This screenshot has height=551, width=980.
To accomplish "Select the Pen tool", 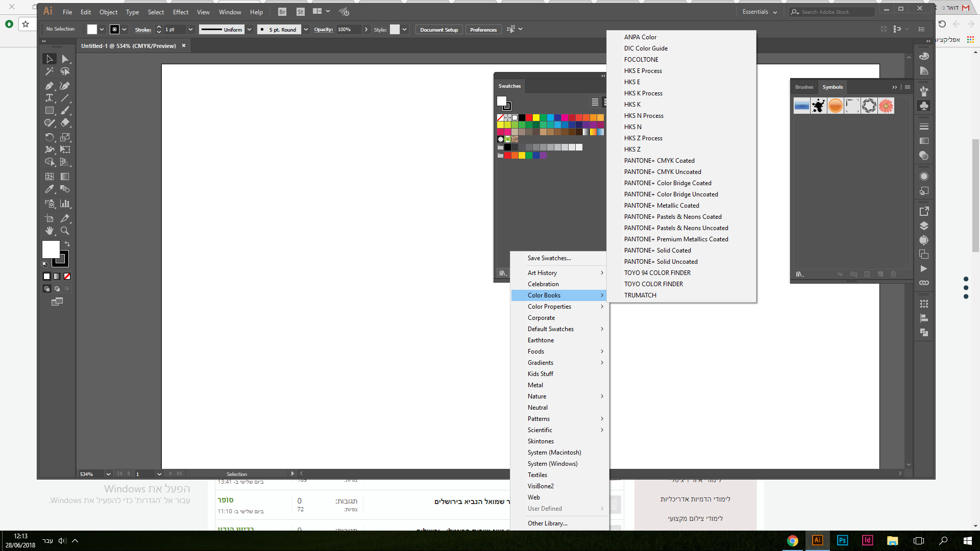I will point(50,86).
